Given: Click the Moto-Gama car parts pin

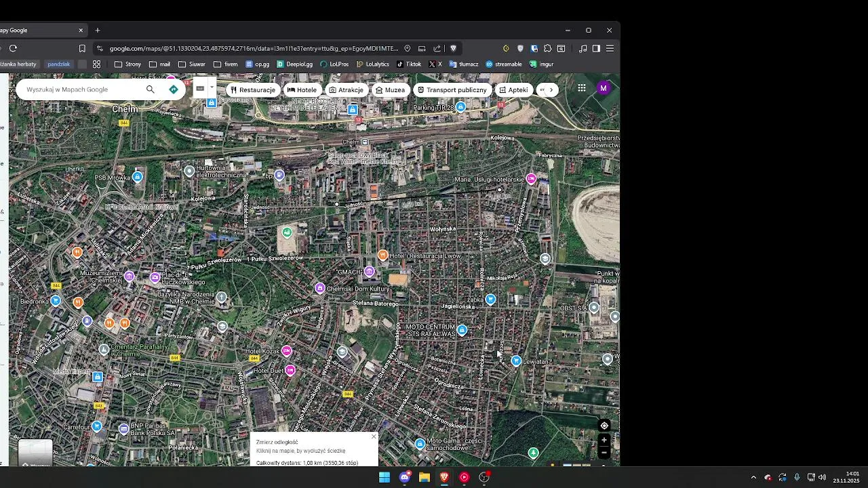Looking at the screenshot, I should coord(420,443).
